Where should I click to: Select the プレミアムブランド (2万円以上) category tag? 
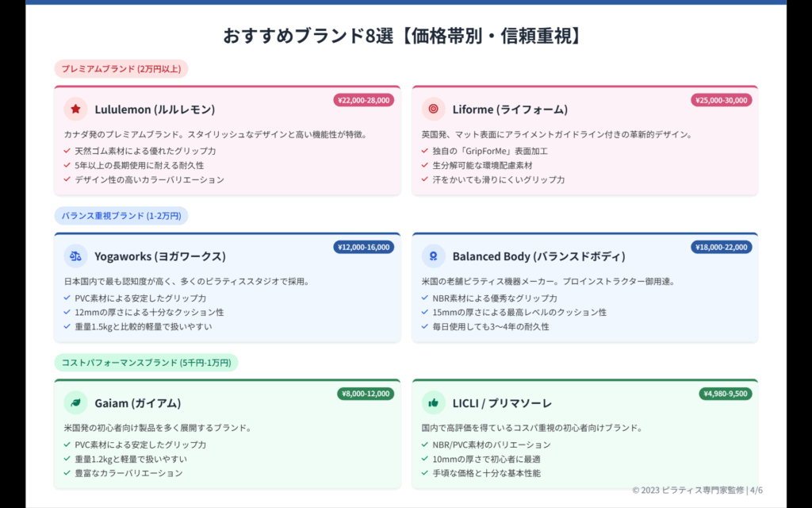(x=121, y=69)
